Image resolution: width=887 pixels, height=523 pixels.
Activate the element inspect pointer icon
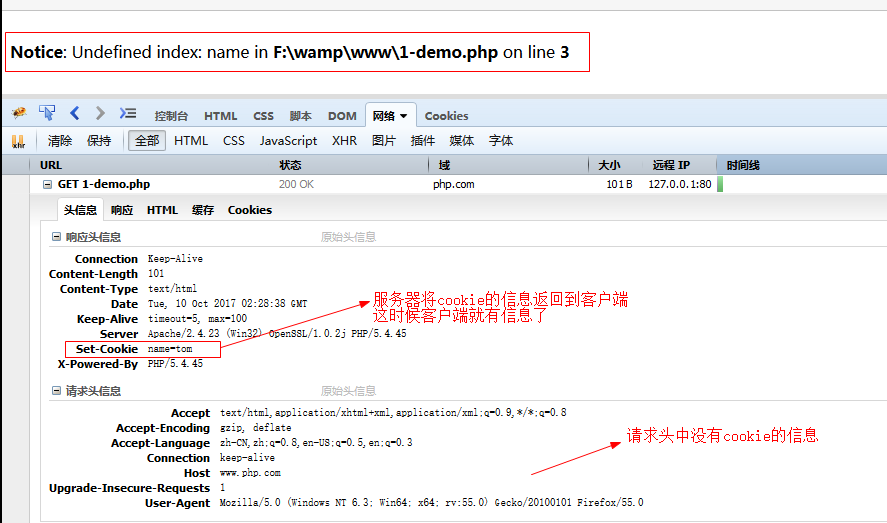(x=47, y=114)
